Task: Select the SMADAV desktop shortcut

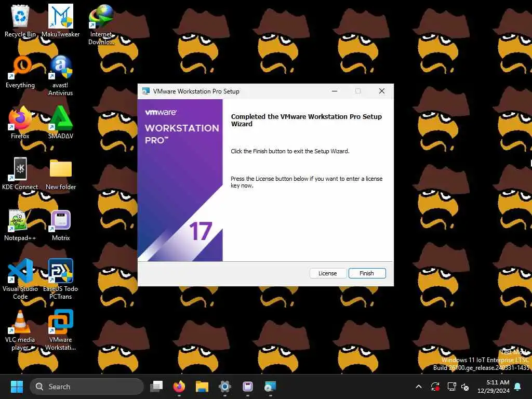Action: [60, 123]
